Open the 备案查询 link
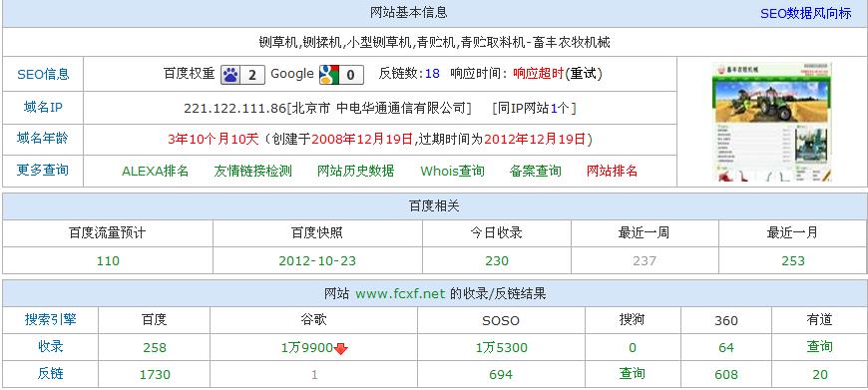Viewport: 868px width, 390px height. tap(535, 171)
